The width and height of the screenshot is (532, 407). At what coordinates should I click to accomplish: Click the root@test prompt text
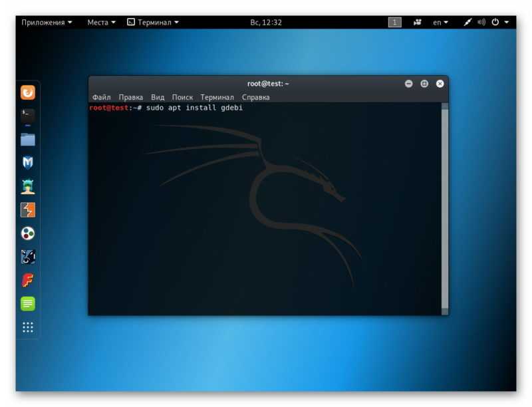pyautogui.click(x=109, y=108)
